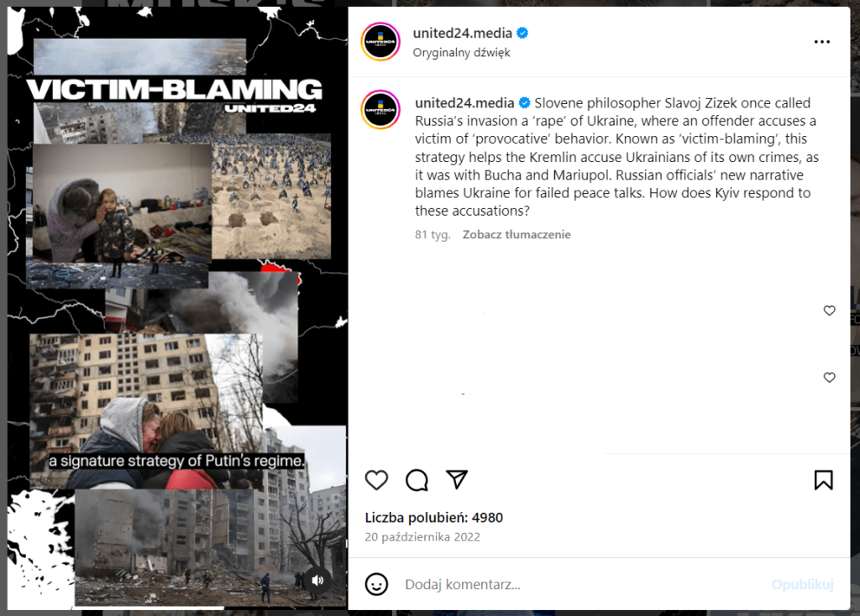Like the post with heart icon
This screenshot has height=616, width=860.
click(376, 480)
